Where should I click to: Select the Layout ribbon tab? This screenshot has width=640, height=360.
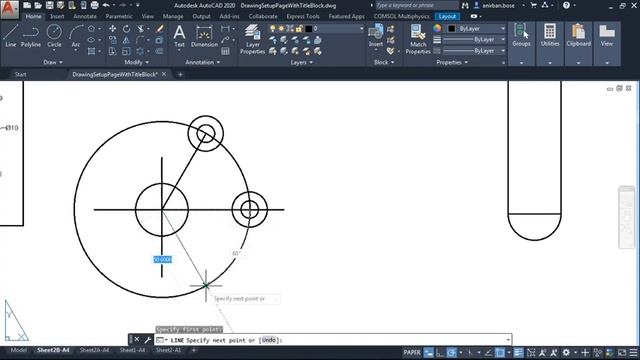447,16
